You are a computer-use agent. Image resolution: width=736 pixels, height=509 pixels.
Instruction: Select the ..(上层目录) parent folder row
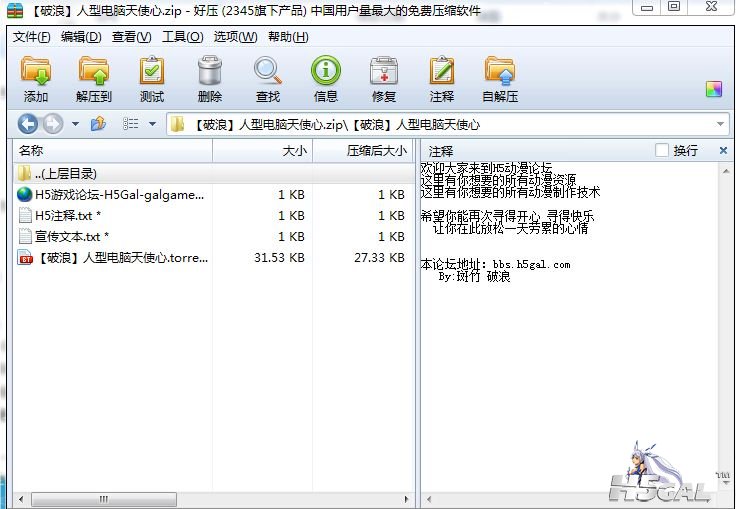[x=214, y=174]
